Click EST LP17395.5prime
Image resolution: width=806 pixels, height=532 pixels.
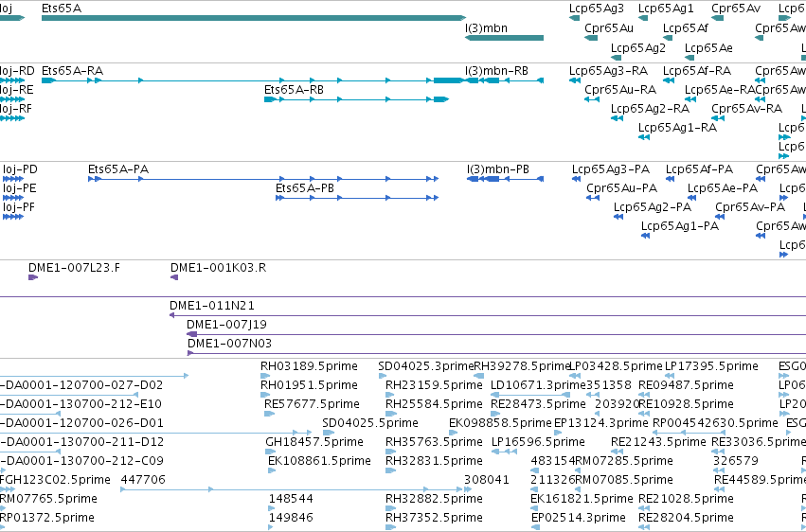(x=670, y=376)
